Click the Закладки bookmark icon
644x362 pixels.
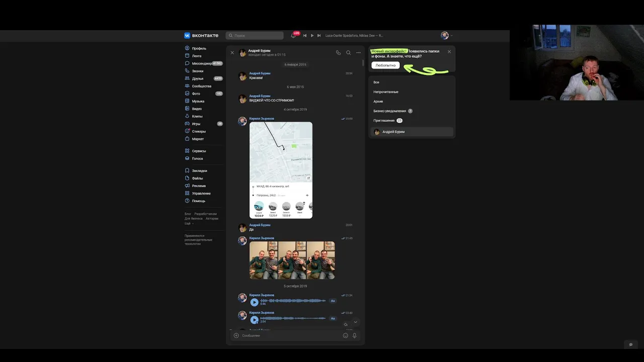pos(187,170)
